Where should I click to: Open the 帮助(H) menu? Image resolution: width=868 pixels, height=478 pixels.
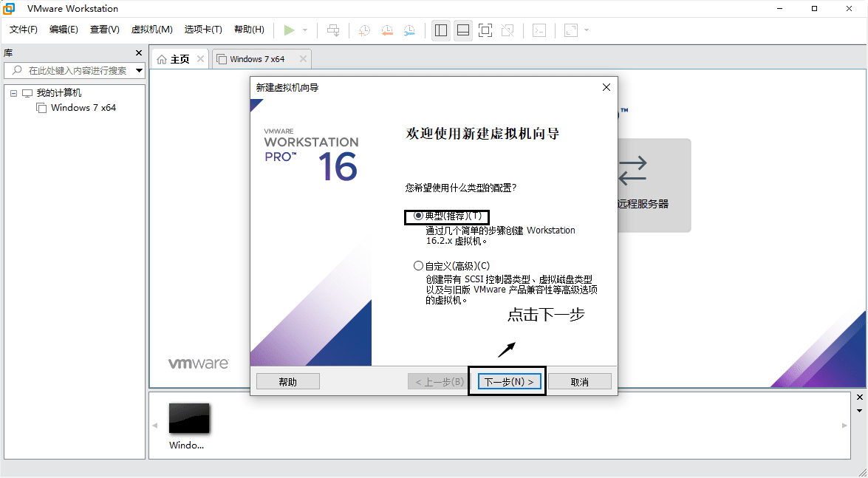point(249,30)
